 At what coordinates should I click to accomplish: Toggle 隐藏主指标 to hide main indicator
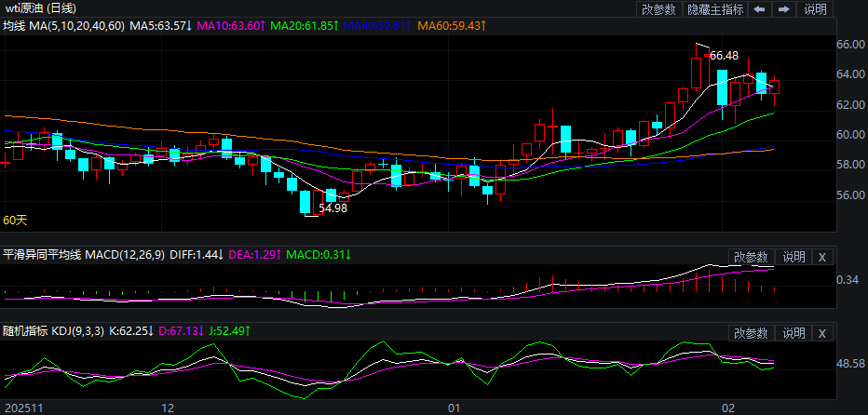pyautogui.click(x=715, y=9)
